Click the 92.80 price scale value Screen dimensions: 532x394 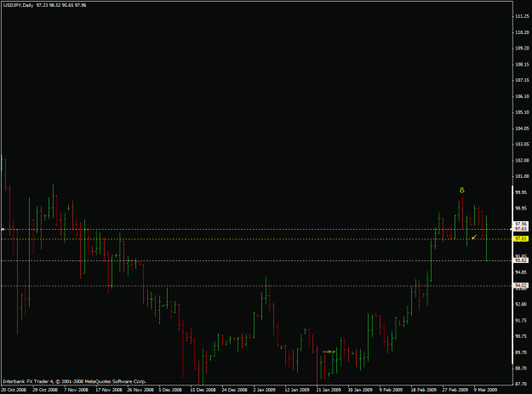tap(521, 304)
